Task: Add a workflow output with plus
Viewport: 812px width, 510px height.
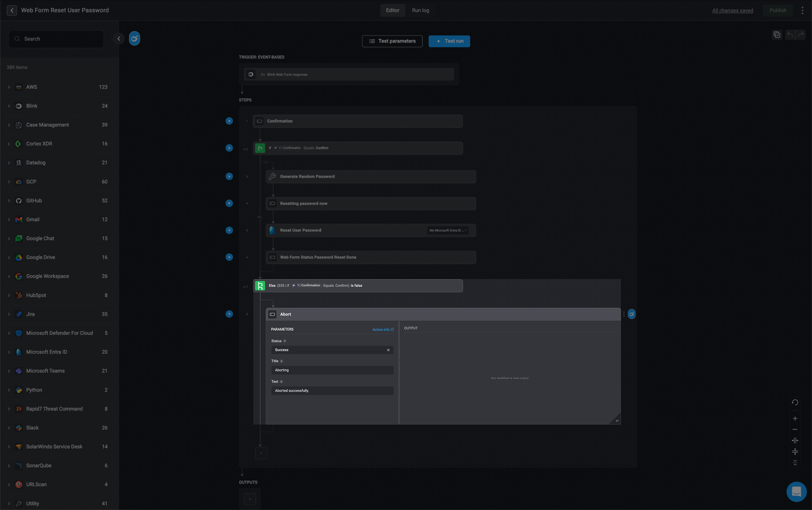Action: click(250, 499)
